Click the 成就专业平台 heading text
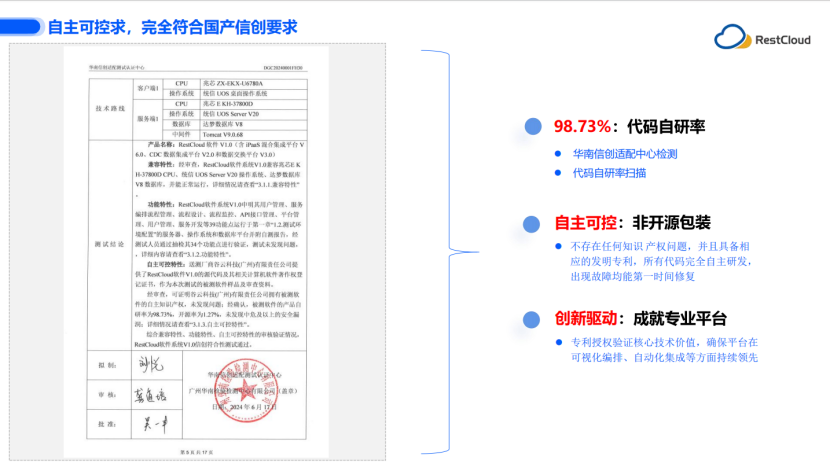831x468 pixels. coord(681,319)
